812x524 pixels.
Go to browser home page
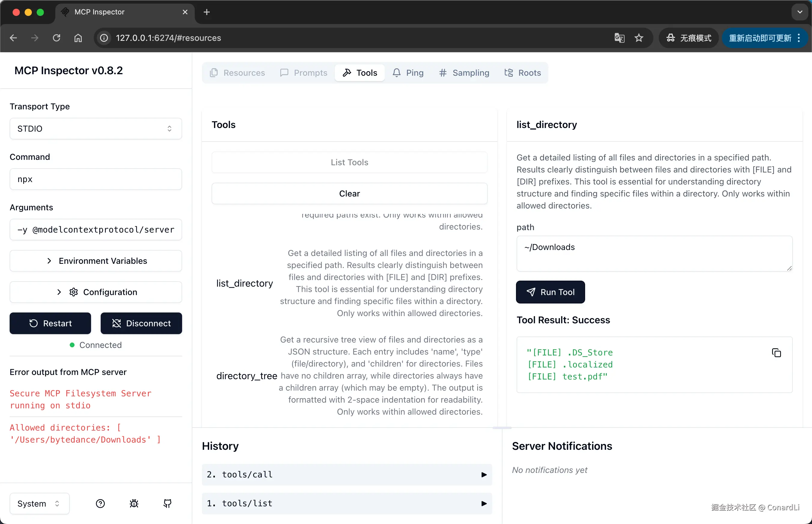click(78, 38)
